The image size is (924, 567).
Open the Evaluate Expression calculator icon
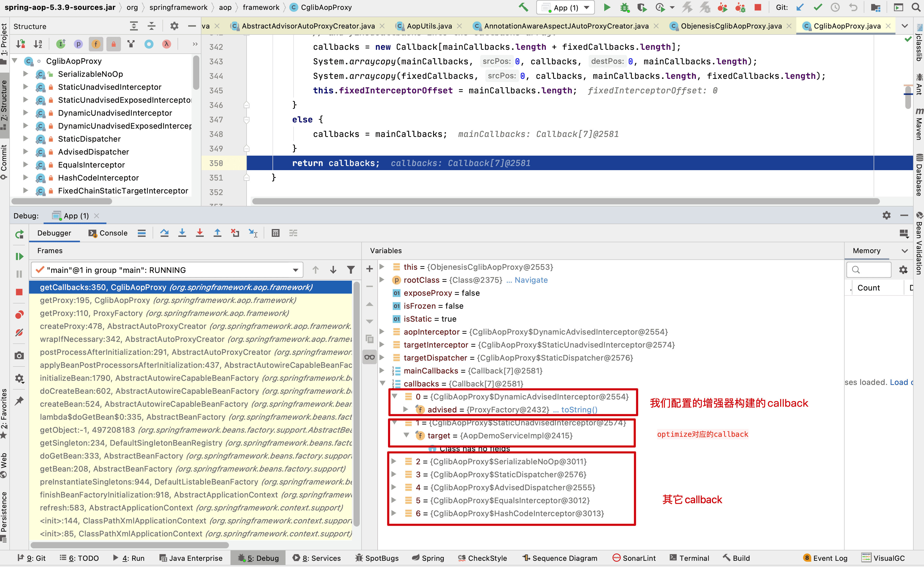pos(275,233)
